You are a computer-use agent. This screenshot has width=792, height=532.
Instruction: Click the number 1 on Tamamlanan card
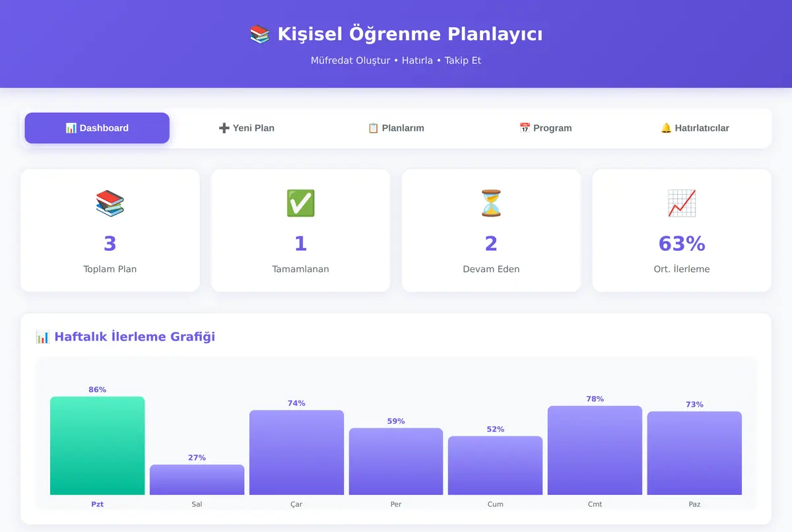coord(300,244)
